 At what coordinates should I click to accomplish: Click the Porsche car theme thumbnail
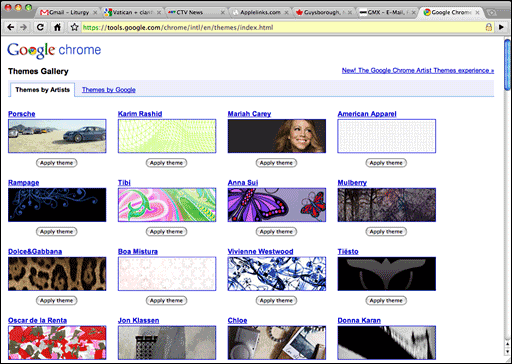click(57, 136)
